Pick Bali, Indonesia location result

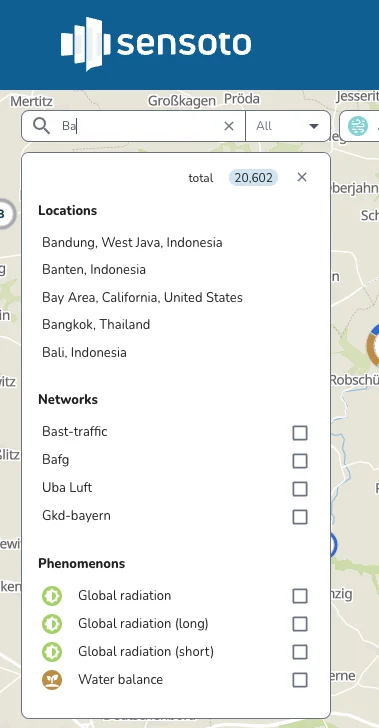85,352
